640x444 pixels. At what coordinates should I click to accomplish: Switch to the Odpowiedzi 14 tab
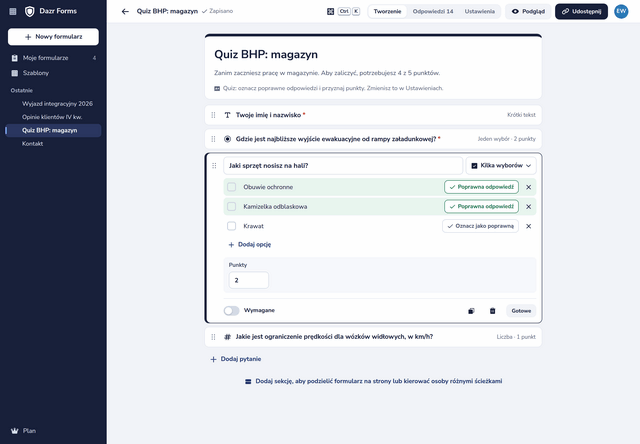433,11
